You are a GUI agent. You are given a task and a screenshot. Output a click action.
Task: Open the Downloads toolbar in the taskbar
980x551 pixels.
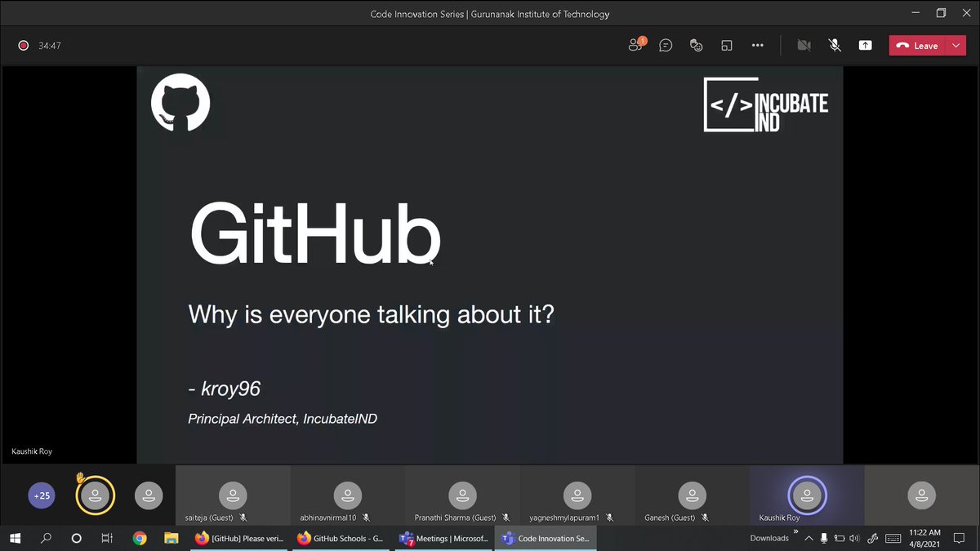tap(769, 538)
